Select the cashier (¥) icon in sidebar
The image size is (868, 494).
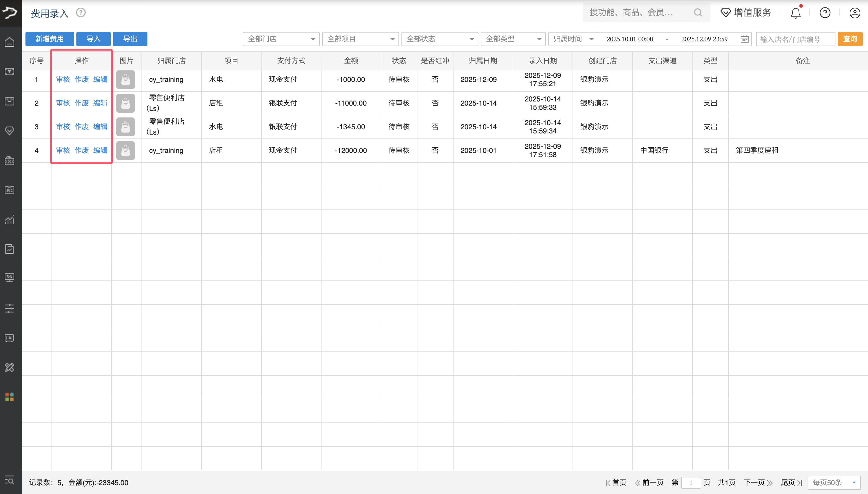point(9,72)
